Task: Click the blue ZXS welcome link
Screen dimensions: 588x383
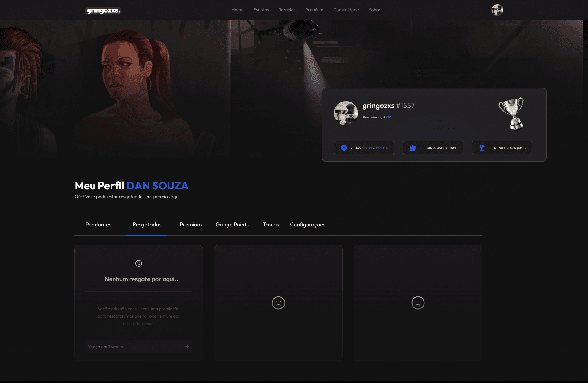Action: 389,117
